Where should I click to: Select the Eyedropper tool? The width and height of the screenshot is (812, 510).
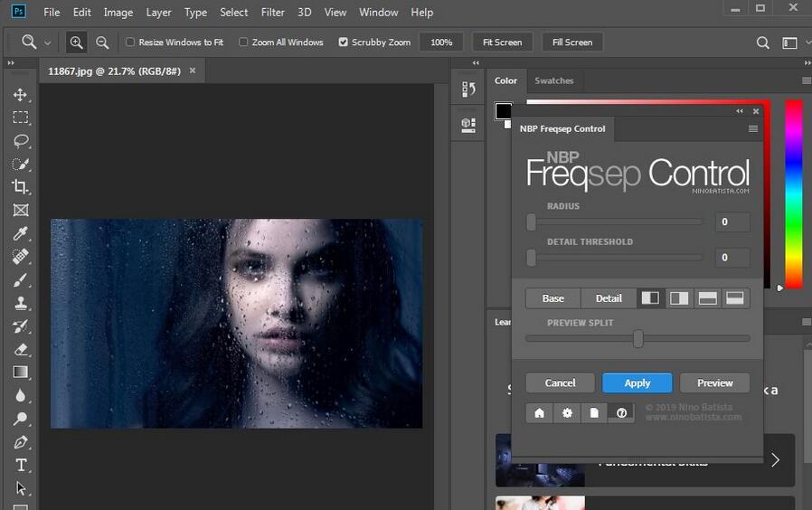coord(20,233)
